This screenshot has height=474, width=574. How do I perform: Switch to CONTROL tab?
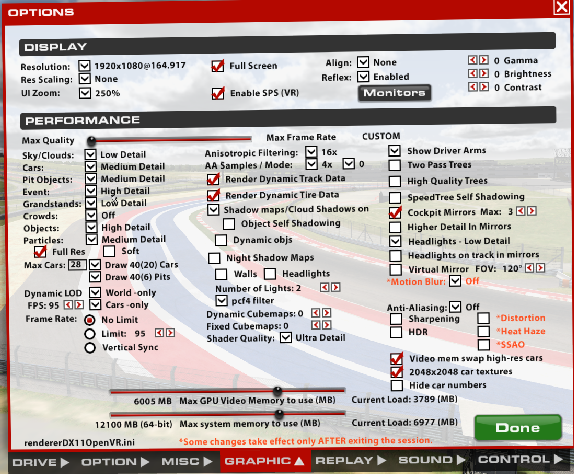tap(520, 459)
